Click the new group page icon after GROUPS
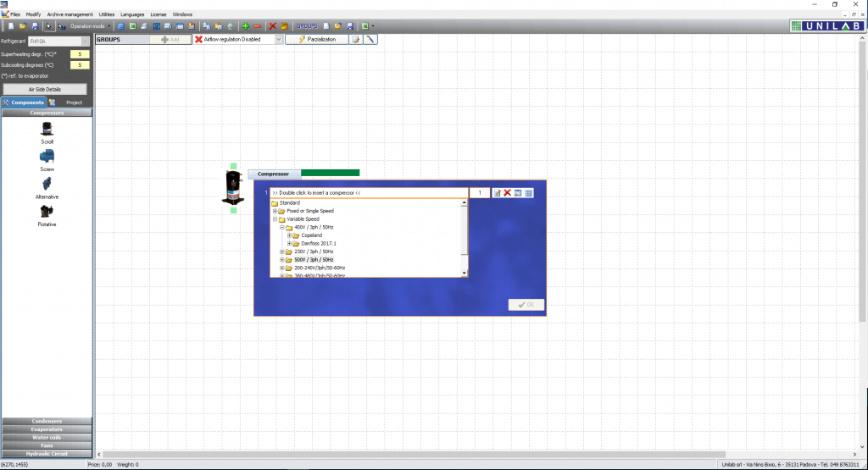The height and width of the screenshot is (470, 868). [x=326, y=26]
